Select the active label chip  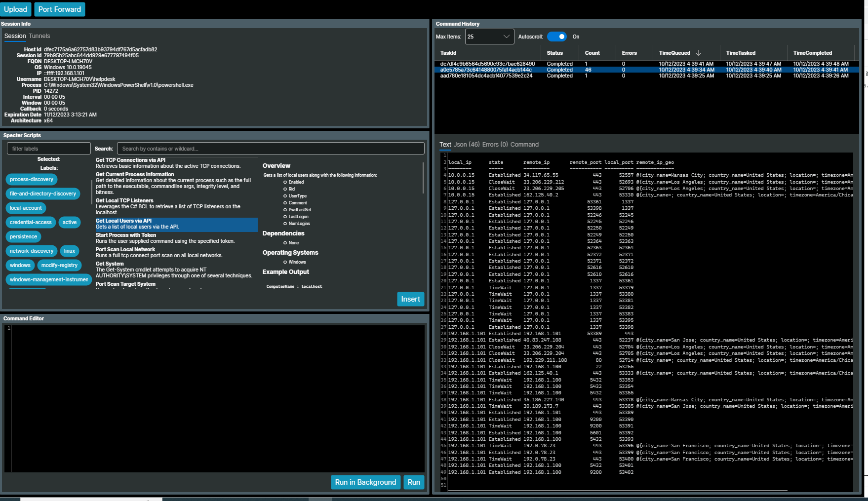tap(70, 222)
